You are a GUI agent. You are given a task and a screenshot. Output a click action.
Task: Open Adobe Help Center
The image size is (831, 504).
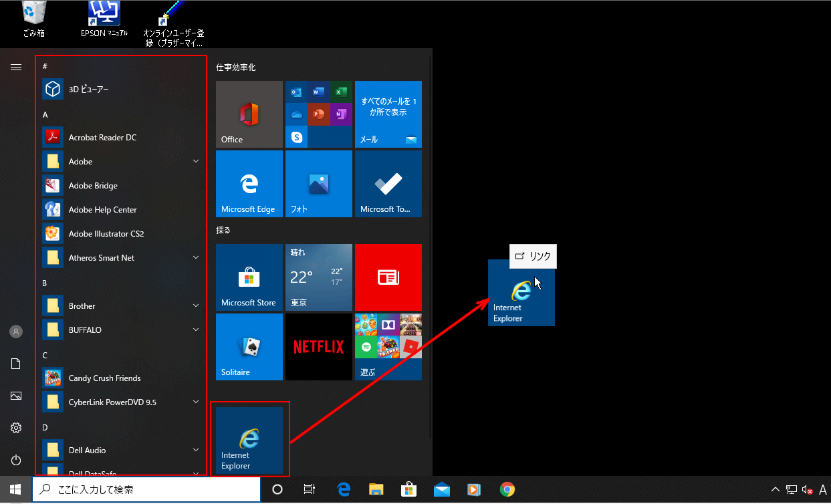120,209
